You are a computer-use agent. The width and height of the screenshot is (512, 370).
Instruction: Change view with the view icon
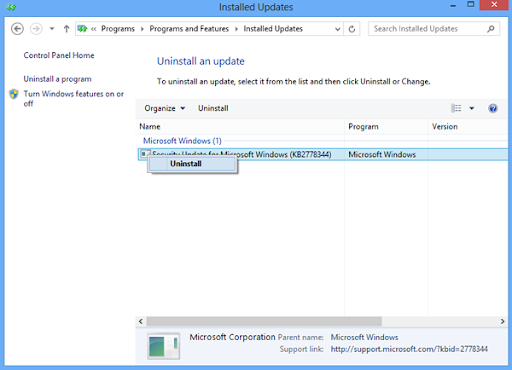tap(456, 108)
